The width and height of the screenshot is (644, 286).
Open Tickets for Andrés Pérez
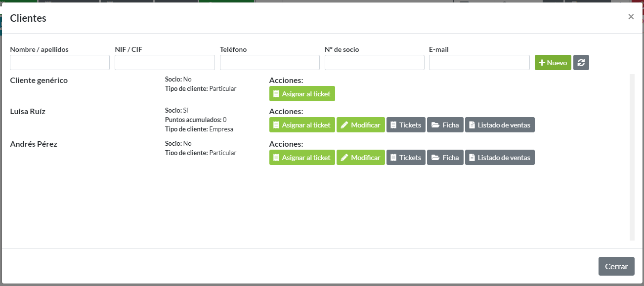point(405,158)
